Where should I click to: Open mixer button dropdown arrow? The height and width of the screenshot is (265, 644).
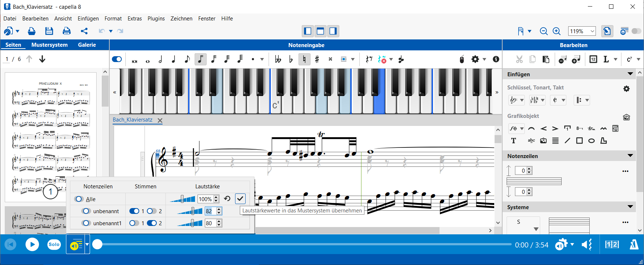(87, 244)
